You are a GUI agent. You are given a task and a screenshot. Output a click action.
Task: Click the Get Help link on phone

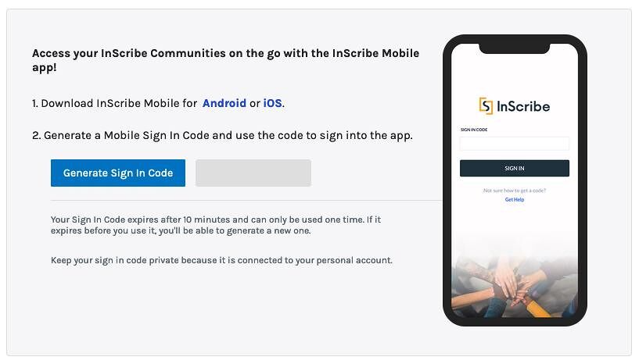click(515, 199)
